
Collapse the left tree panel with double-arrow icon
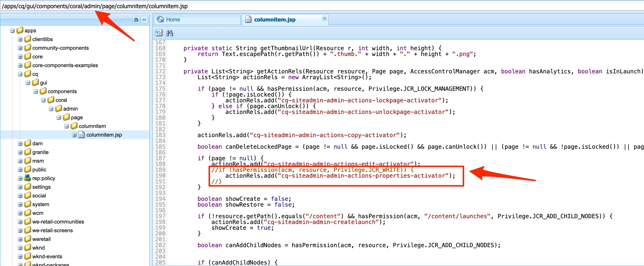point(145,20)
